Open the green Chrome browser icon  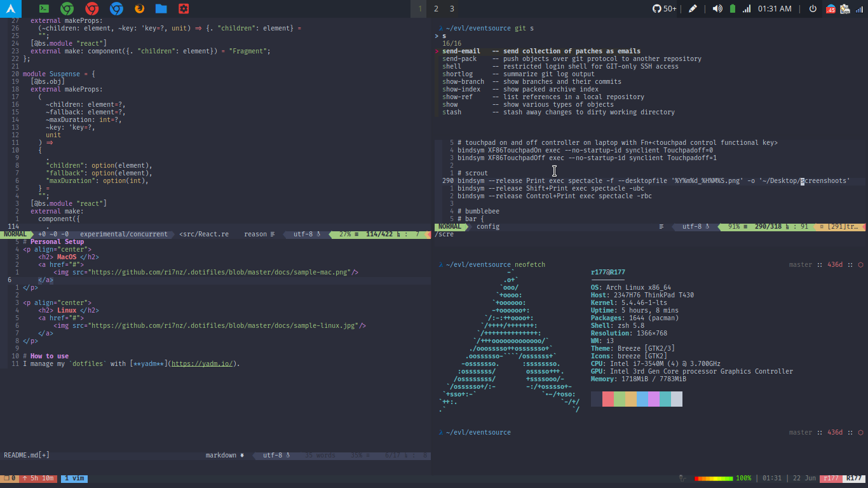(67, 8)
